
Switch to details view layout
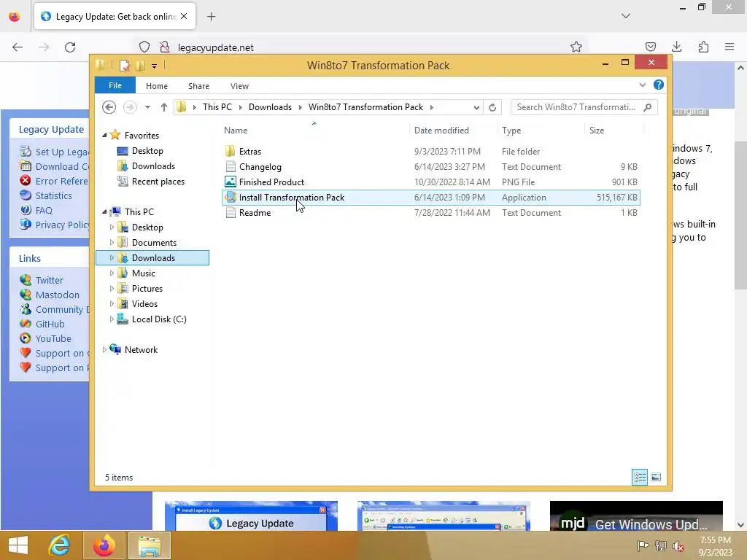click(639, 477)
